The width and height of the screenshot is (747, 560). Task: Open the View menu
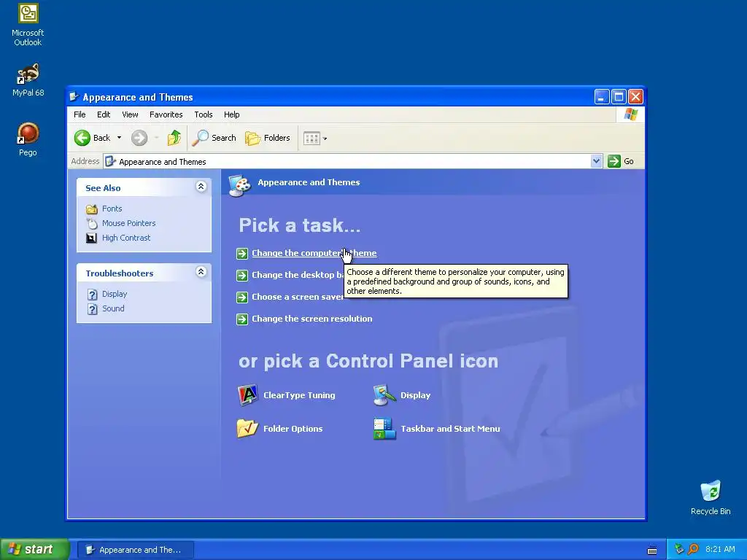(x=130, y=114)
